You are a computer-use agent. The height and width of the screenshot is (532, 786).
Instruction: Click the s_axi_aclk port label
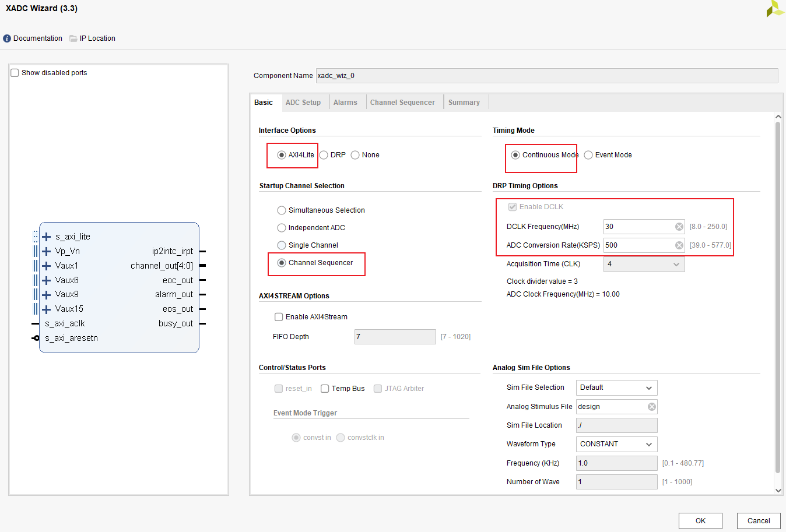65,323
